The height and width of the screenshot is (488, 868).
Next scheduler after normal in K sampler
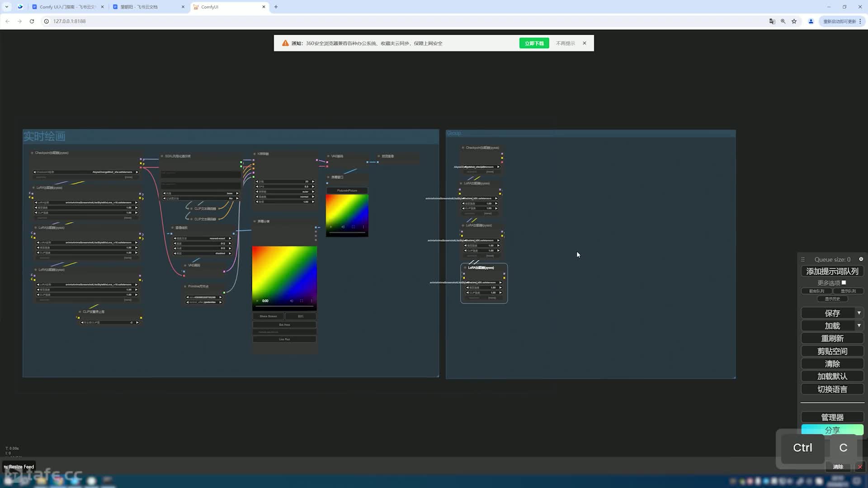coord(313,197)
